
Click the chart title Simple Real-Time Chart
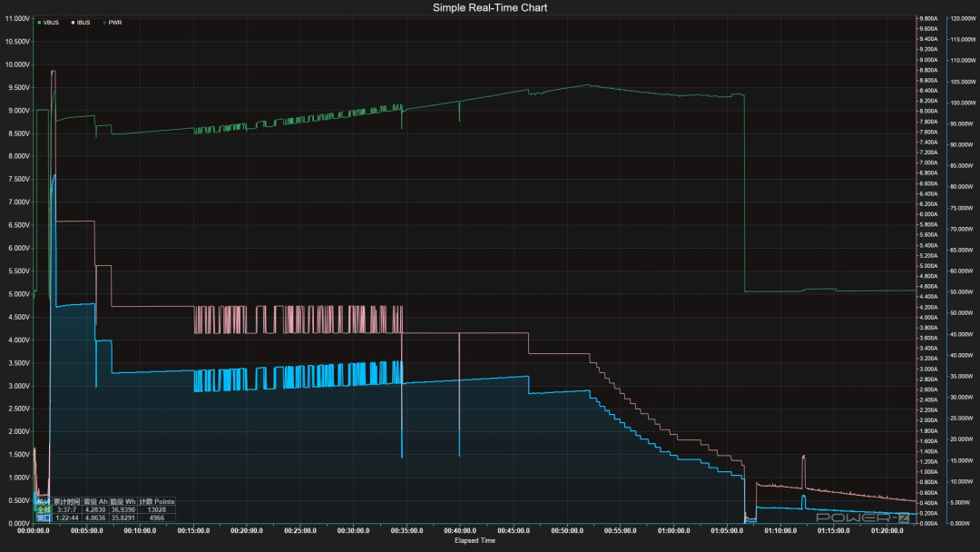pyautogui.click(x=490, y=7)
